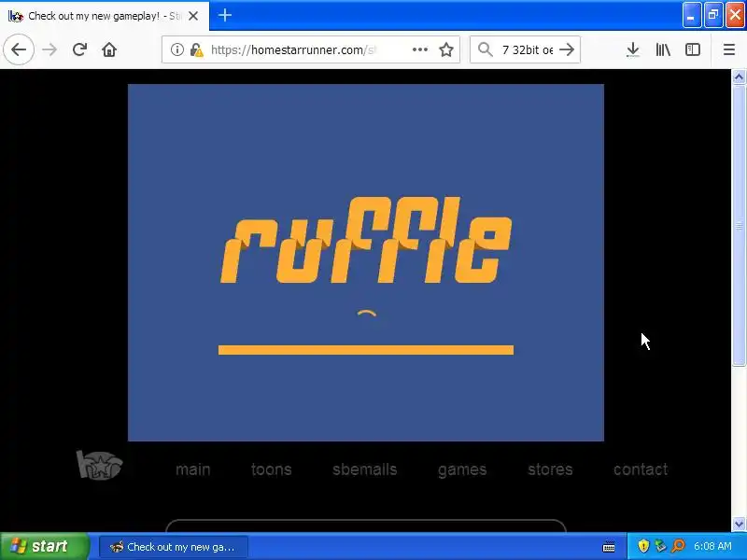The width and height of the screenshot is (747, 560).
Task: Click the safely remove hardware tray icon
Action: [660, 546]
